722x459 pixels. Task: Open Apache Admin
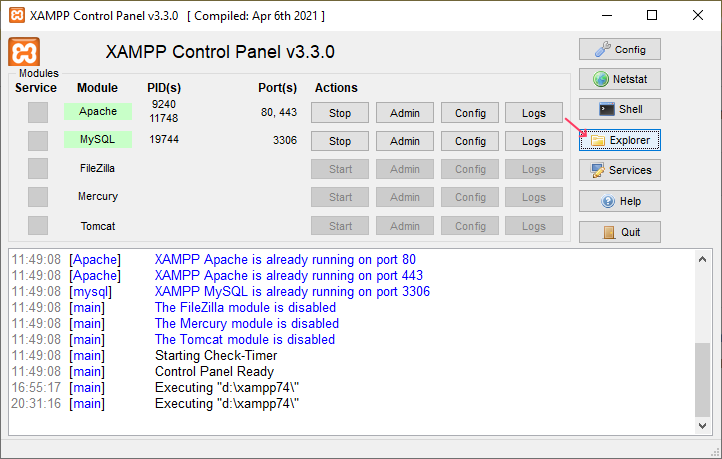click(405, 113)
